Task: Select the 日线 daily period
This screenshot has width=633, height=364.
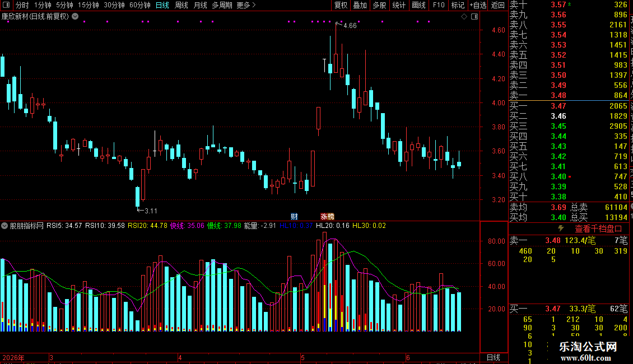Action: [162, 5]
